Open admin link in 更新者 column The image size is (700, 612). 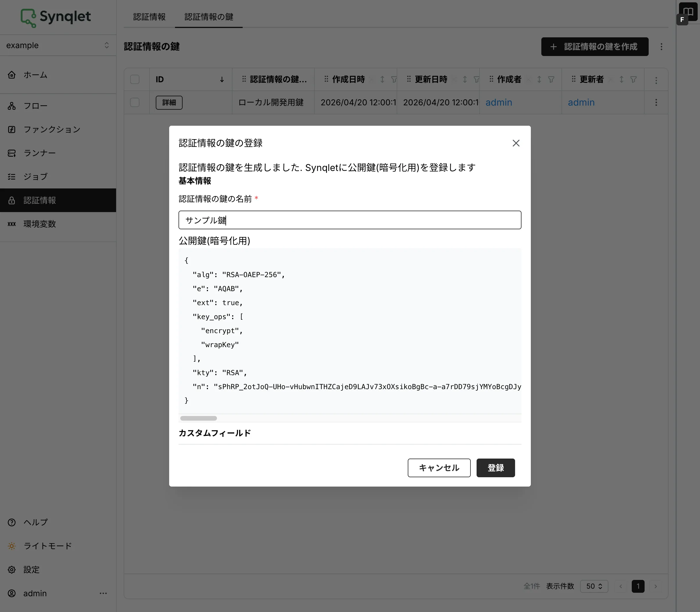tap(581, 102)
